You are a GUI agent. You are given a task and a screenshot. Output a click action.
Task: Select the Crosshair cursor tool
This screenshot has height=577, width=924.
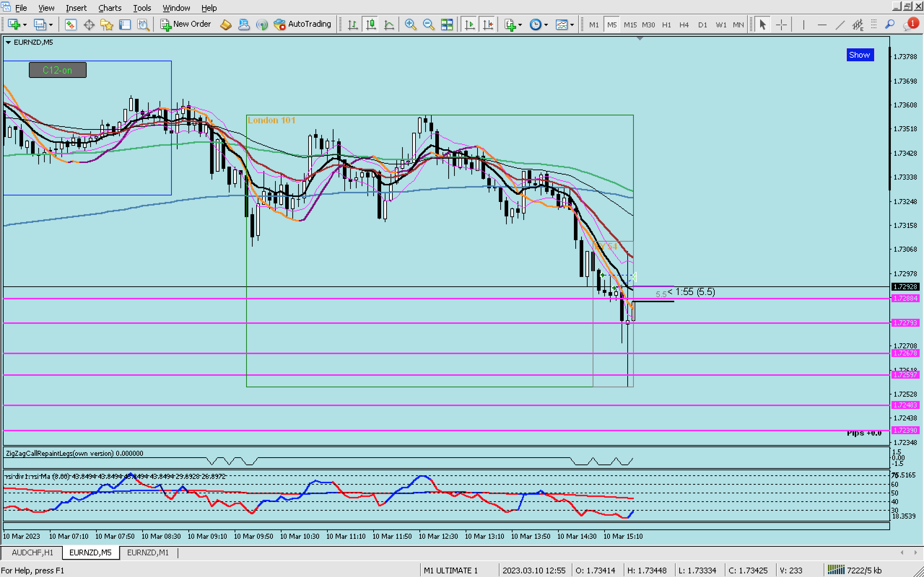click(x=781, y=25)
